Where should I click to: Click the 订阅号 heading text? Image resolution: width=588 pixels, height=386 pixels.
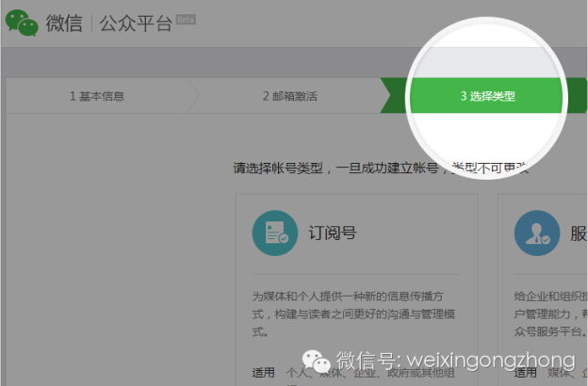coord(333,233)
